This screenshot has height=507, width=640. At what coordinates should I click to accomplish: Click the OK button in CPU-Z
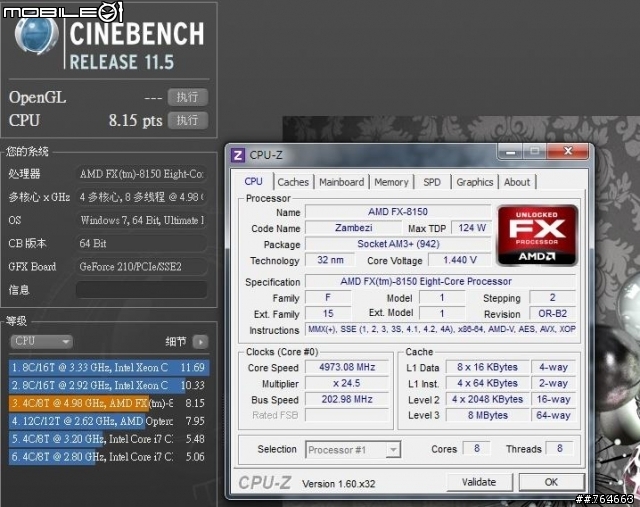551,482
